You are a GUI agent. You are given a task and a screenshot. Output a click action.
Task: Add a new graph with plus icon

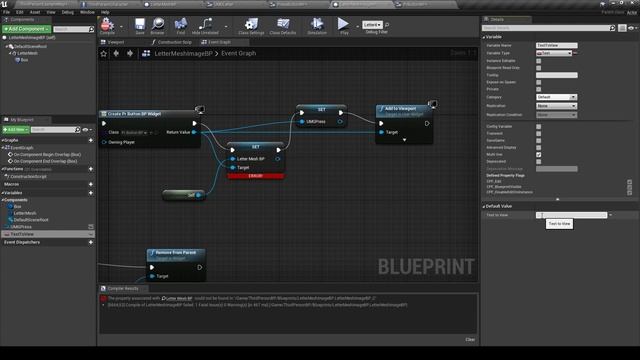point(91,140)
